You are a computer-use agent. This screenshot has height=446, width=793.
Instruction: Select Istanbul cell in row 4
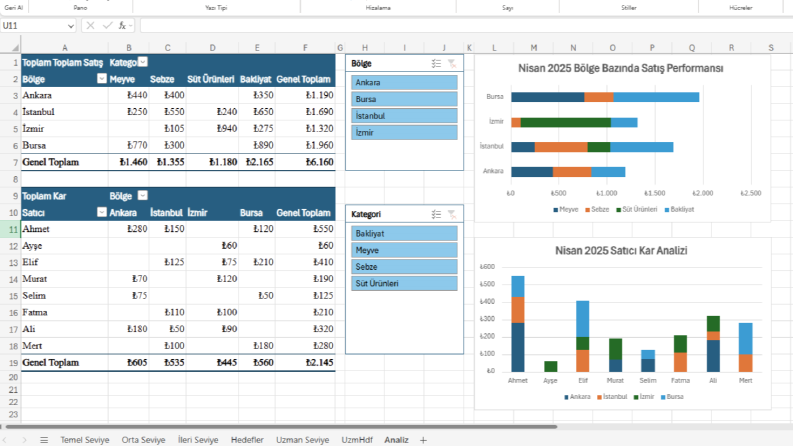pos(65,112)
